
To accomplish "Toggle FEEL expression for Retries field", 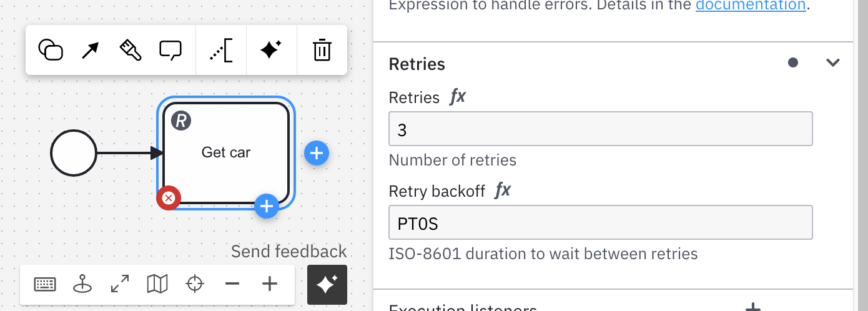I will pyautogui.click(x=458, y=97).
